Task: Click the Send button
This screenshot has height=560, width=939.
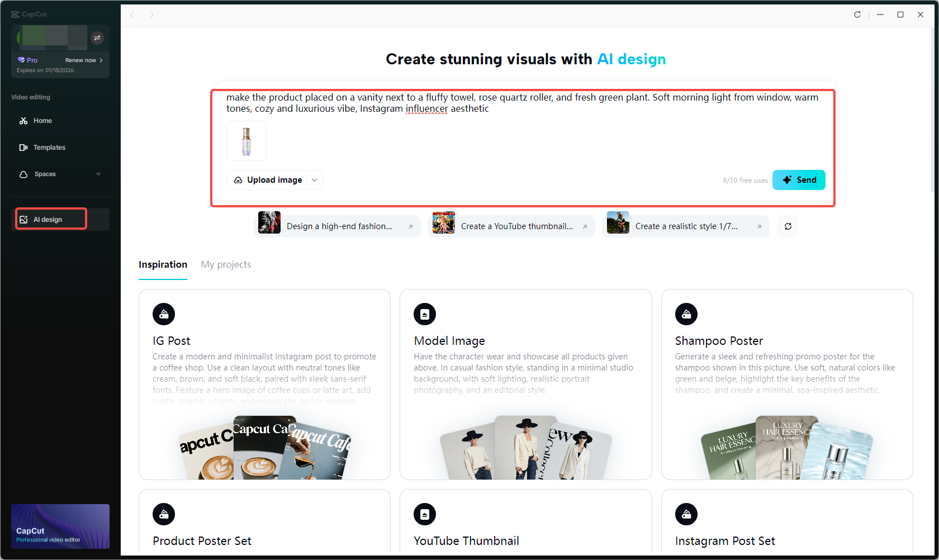Action: (799, 179)
